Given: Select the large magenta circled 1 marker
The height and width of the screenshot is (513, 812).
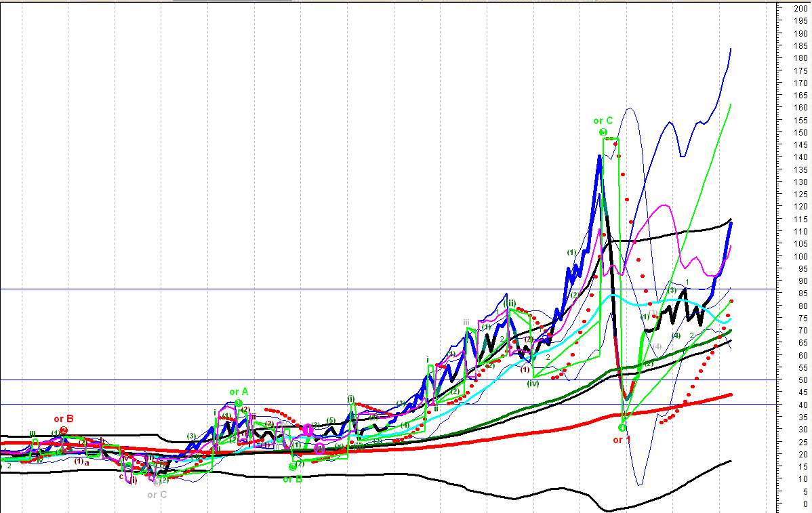Looking at the screenshot, I should [307, 429].
